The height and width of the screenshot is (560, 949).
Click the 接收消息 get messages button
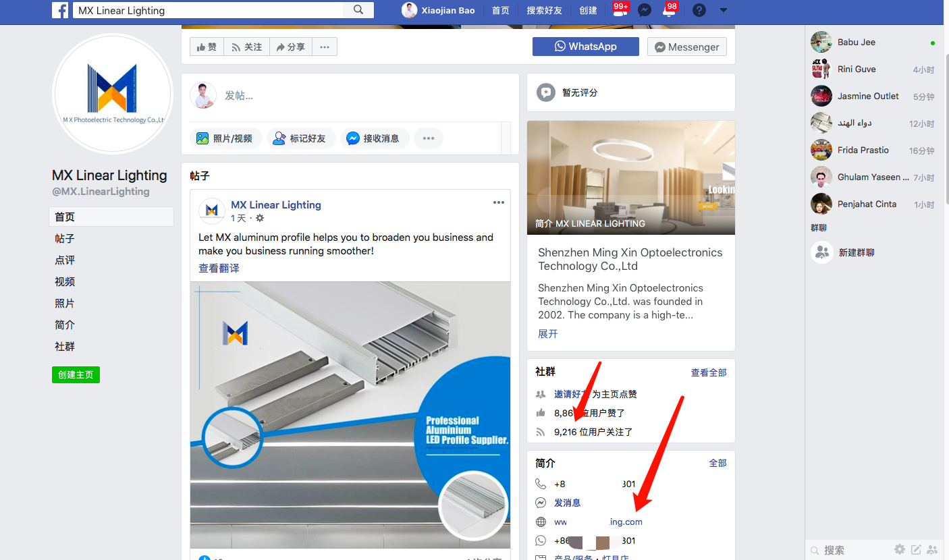point(373,138)
